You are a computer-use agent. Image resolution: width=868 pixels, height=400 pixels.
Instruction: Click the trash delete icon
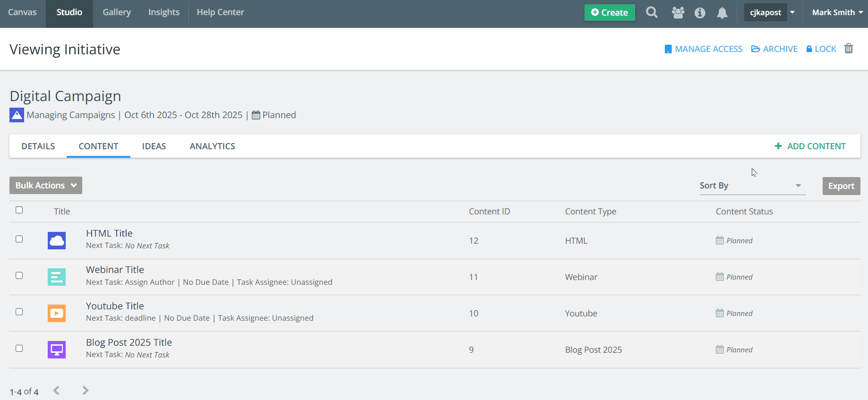pyautogui.click(x=849, y=49)
